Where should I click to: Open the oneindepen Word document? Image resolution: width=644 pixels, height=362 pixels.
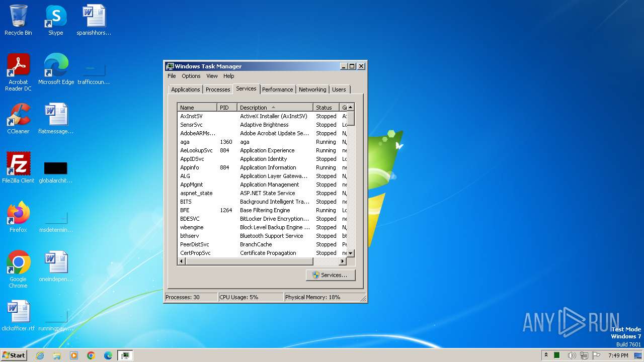(56, 266)
